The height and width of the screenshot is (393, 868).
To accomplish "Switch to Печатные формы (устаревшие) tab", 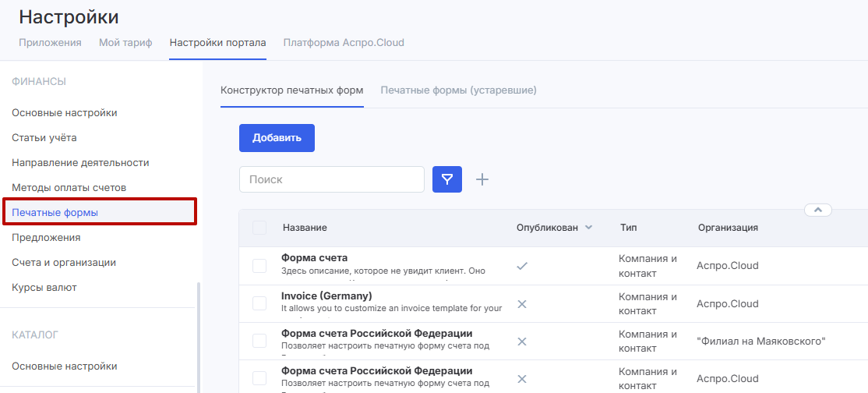I will coord(458,90).
